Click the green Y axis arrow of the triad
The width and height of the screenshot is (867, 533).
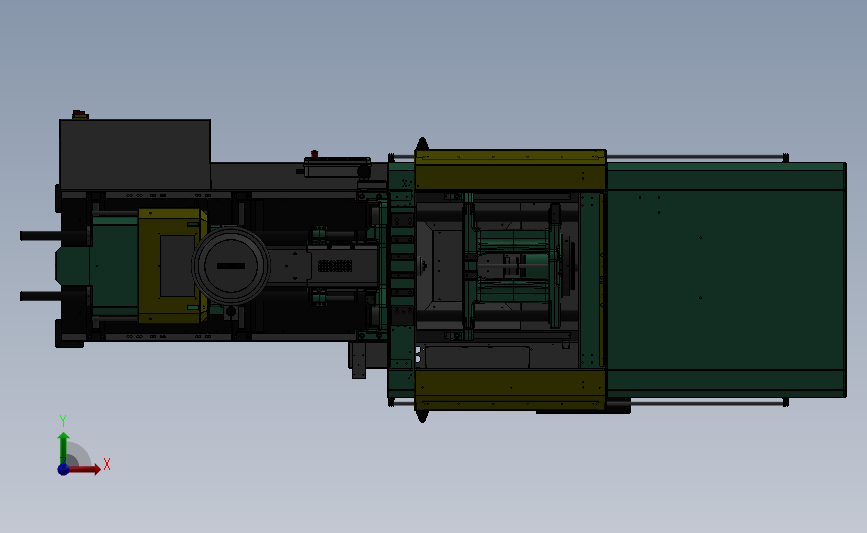point(64,448)
